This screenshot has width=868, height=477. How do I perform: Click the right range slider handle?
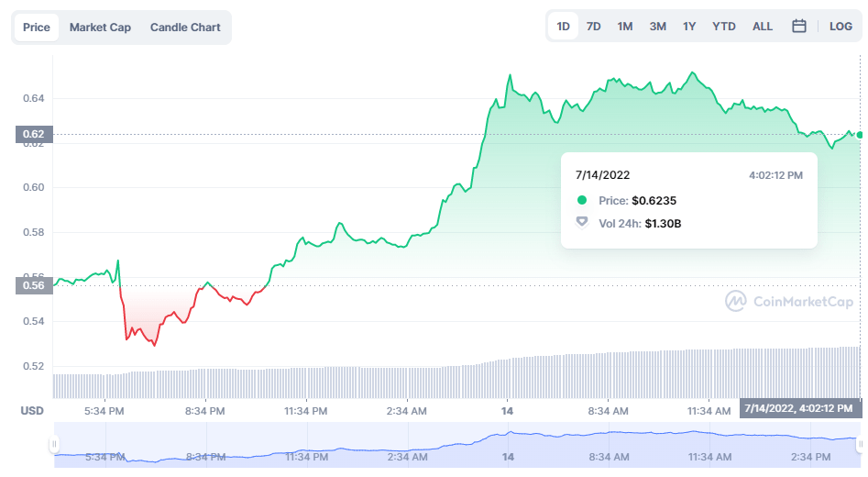(x=860, y=445)
